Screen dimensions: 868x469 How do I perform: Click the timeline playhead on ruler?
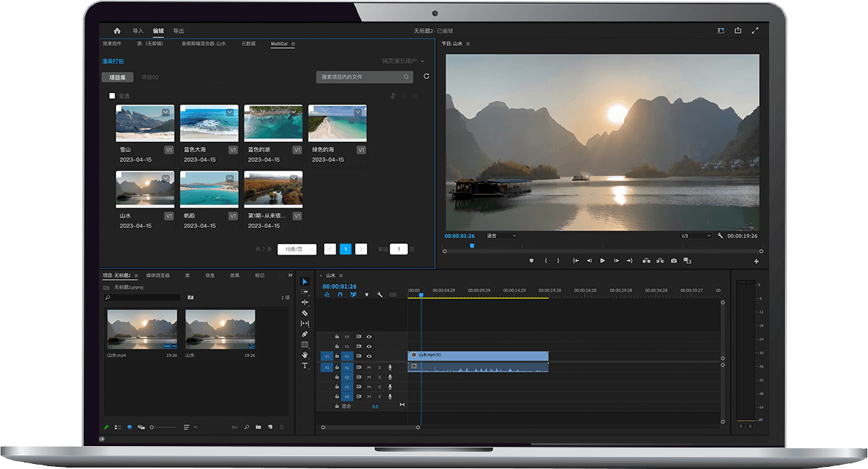coord(421,295)
